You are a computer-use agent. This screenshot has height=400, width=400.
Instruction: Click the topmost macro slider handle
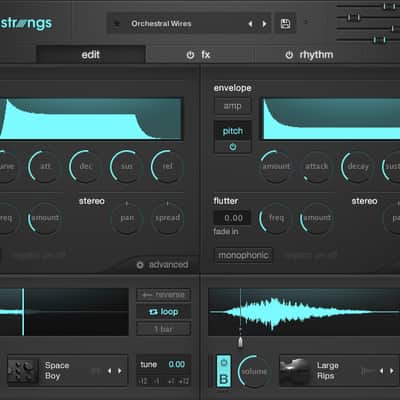coord(389,6)
